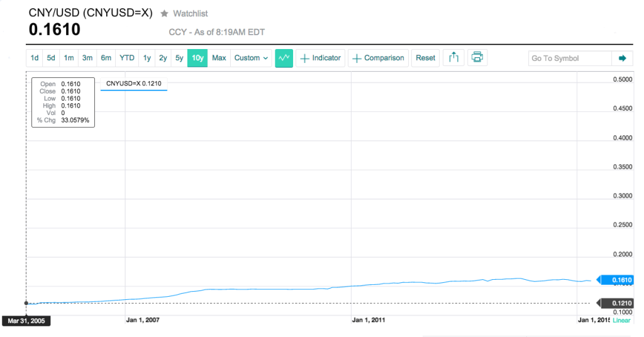The width and height of the screenshot is (644, 337).
Task: Click the CNYUSD=X series legend label
Action: coord(134,84)
